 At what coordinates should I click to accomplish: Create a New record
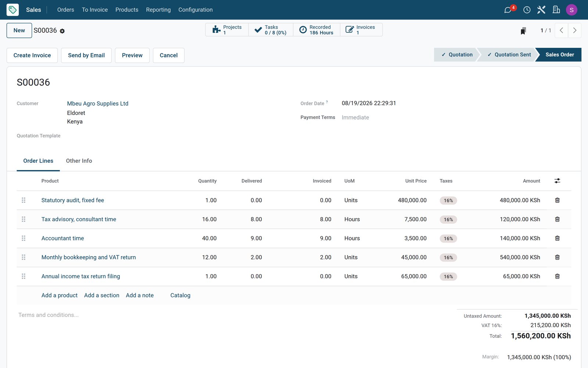[19, 31]
